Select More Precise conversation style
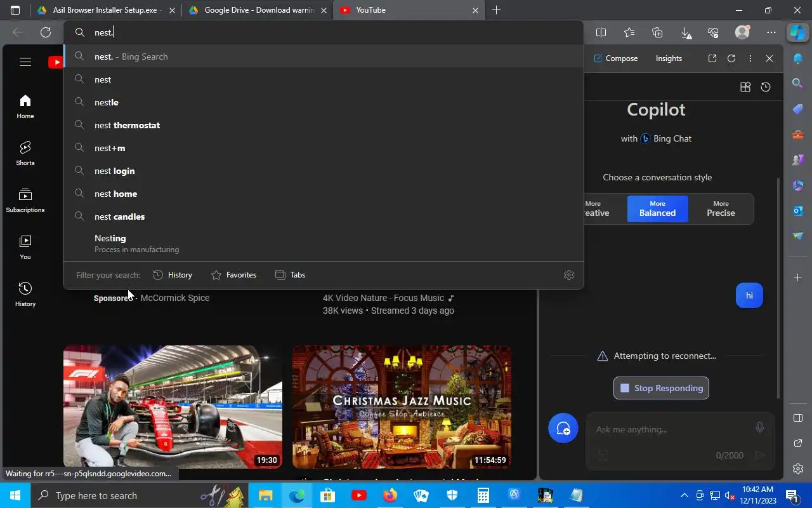 pos(721,209)
